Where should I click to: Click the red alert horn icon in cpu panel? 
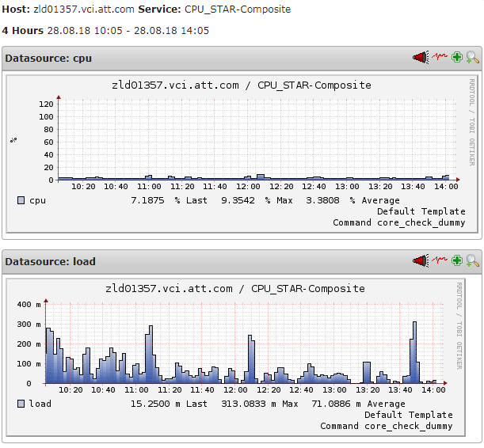(x=421, y=57)
